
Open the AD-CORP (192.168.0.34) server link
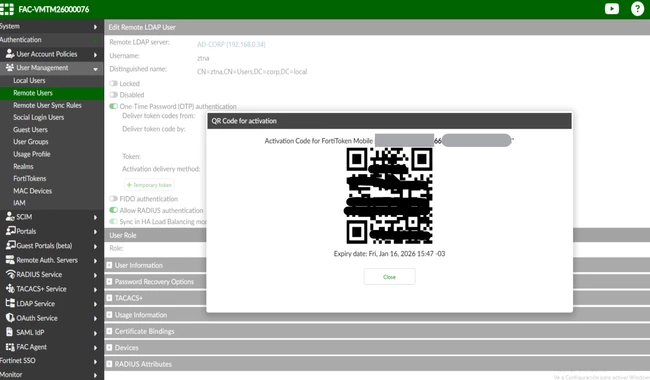(231, 44)
